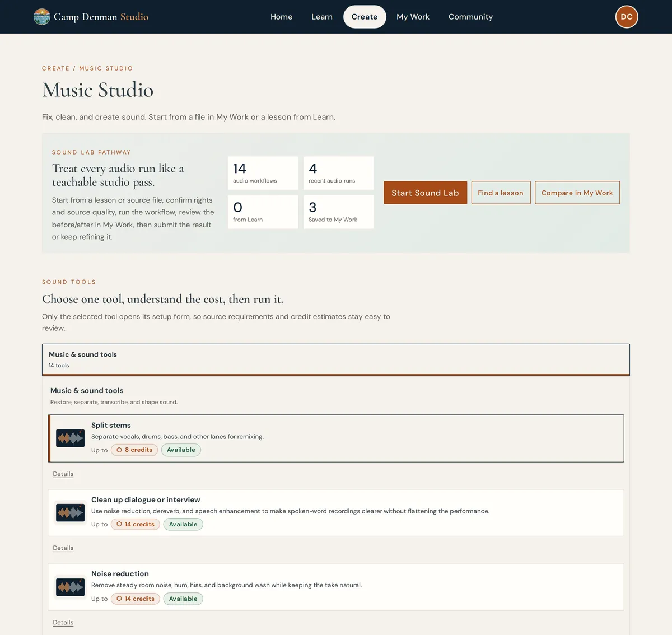This screenshot has width=672, height=635.
Task: Click the Camp Denman Studio logo icon
Action: 42,17
